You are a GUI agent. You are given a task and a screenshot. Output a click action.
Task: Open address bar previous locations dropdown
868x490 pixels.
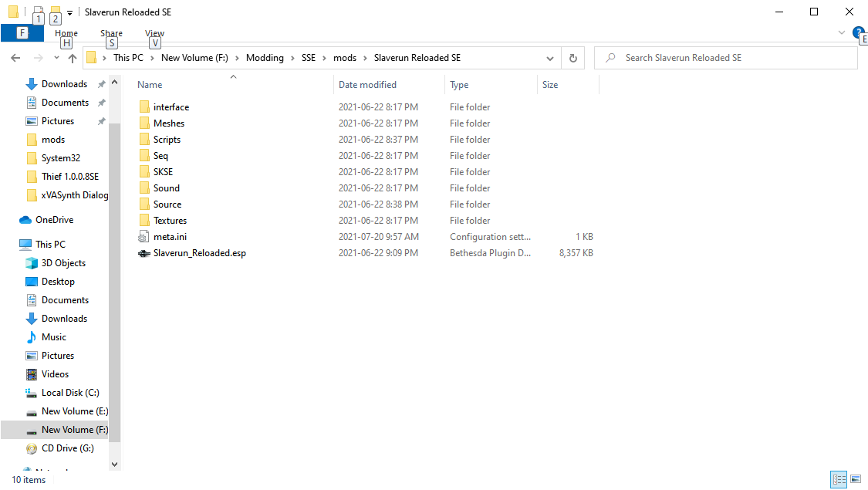[x=549, y=58]
